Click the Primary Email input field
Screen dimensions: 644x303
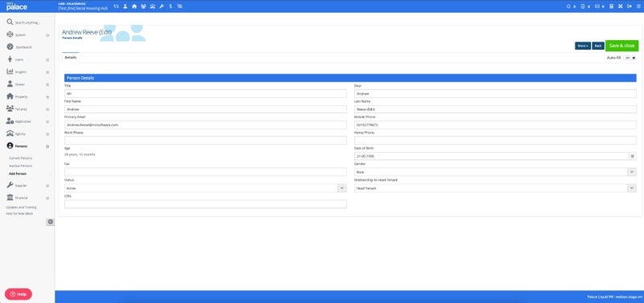coord(205,125)
